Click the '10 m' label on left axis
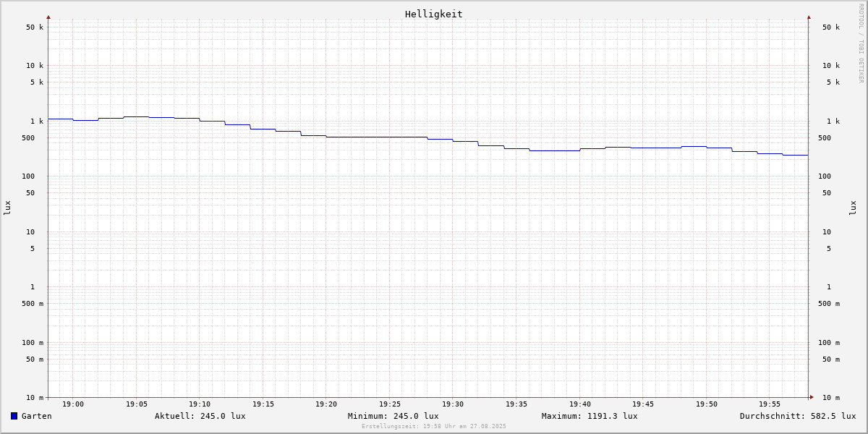The height and width of the screenshot is (434, 868). (x=35, y=398)
